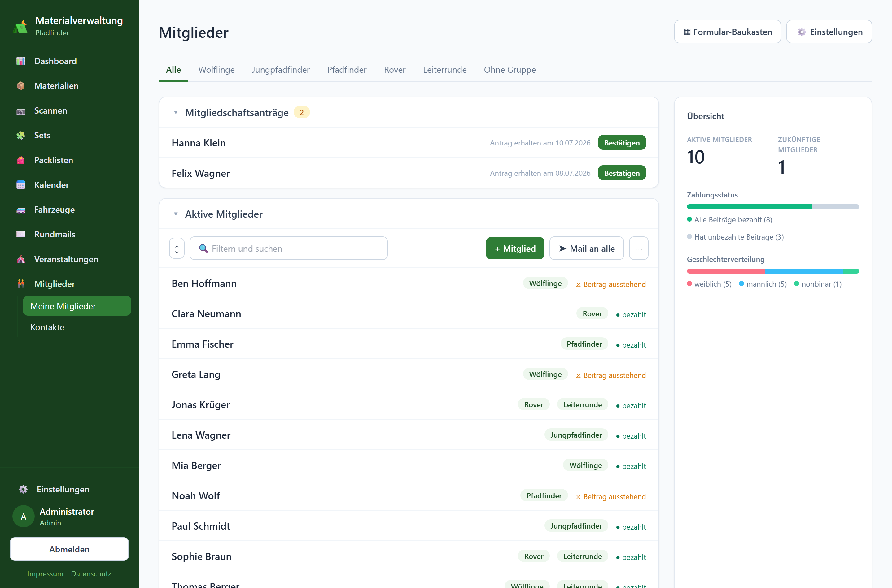
Task: Confirm Hanna Klein's membership request
Action: [x=621, y=143]
